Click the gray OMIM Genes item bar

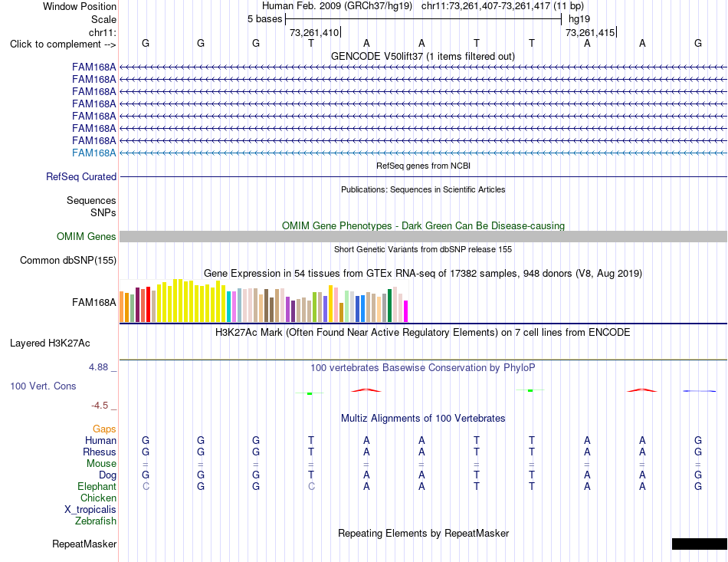click(x=424, y=236)
